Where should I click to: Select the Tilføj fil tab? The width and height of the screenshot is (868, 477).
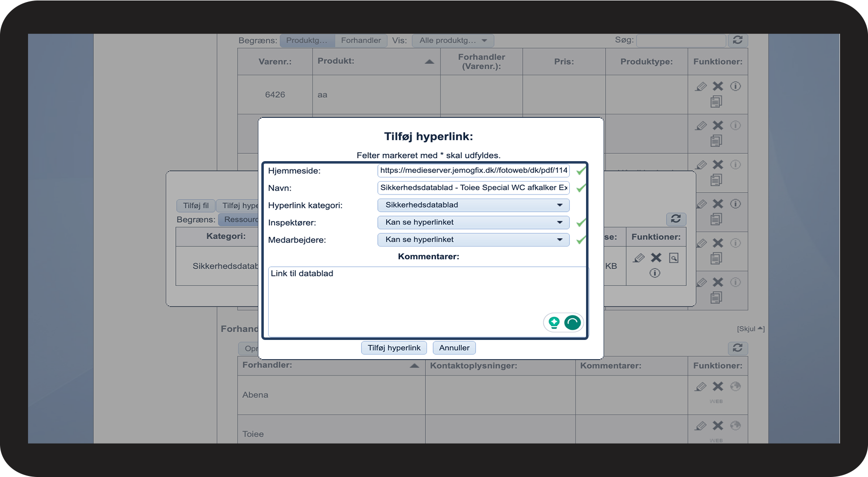[x=196, y=205]
